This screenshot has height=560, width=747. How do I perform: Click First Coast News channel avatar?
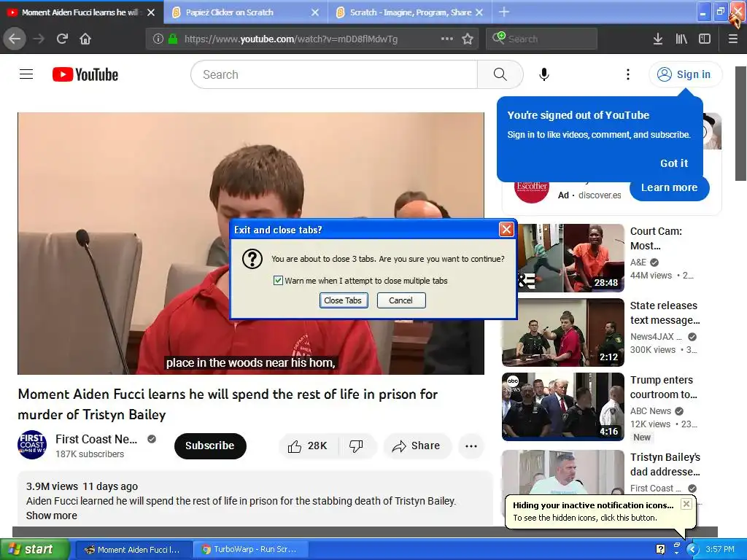(32, 445)
